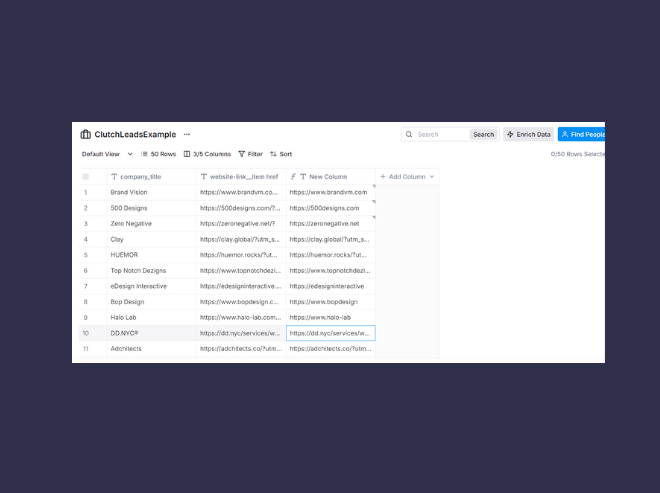This screenshot has height=493, width=660.
Task: Select the website-link__item href column header
Action: click(241, 177)
